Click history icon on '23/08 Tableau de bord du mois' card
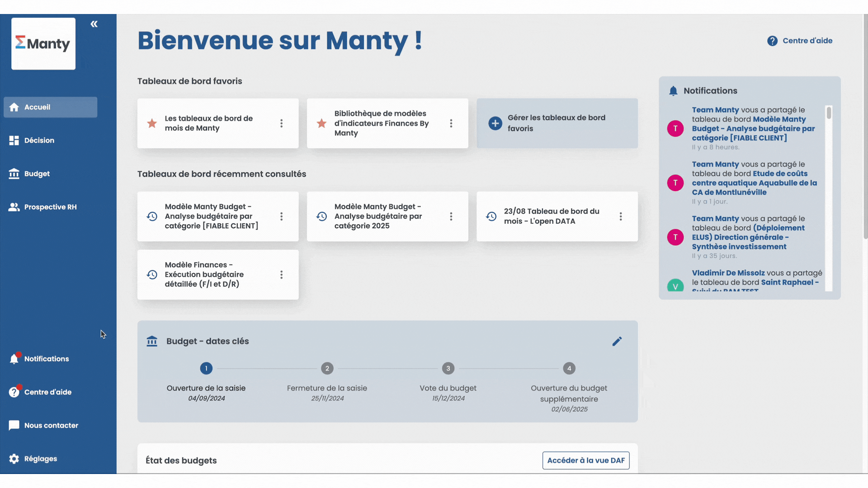 click(x=491, y=216)
